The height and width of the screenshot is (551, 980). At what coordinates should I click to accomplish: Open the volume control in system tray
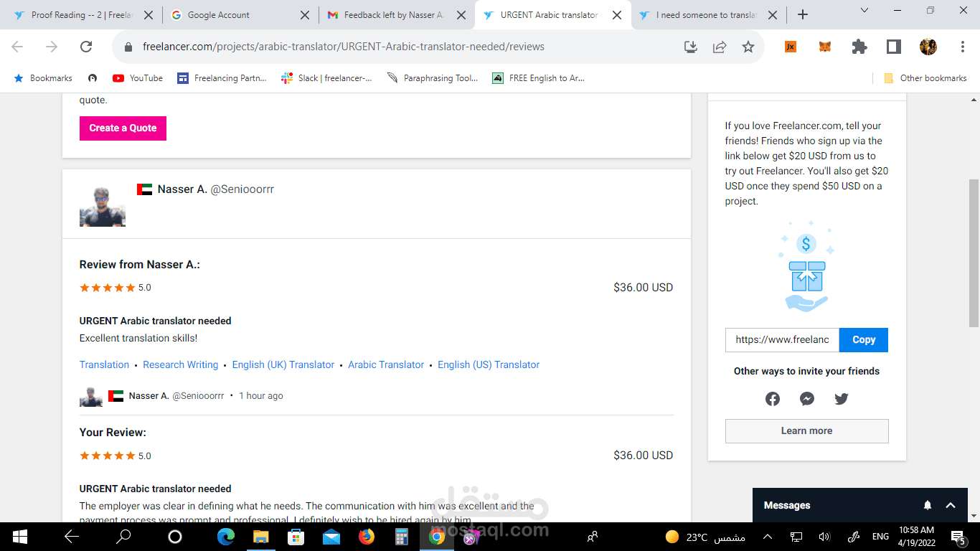(x=824, y=536)
